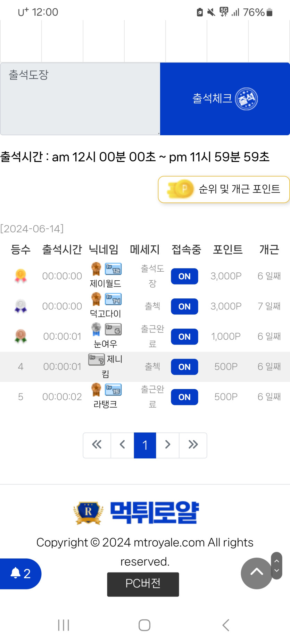
Task: Go to the previous page
Action: pyautogui.click(x=122, y=445)
